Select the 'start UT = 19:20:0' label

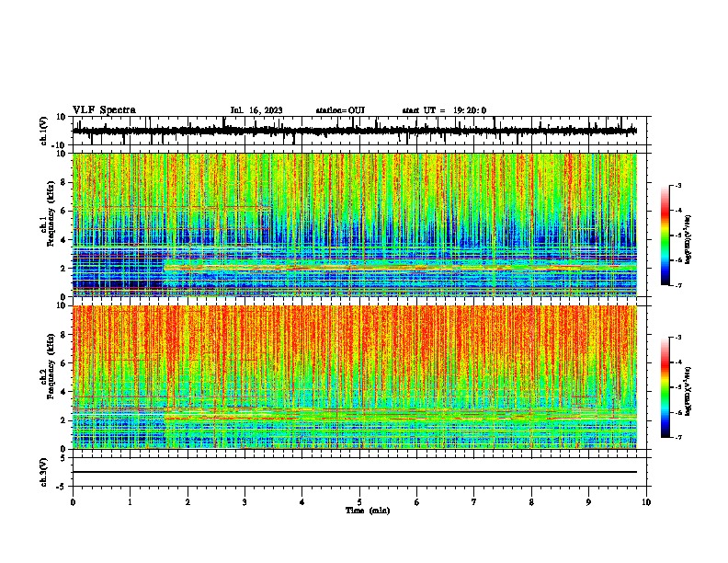pos(444,110)
